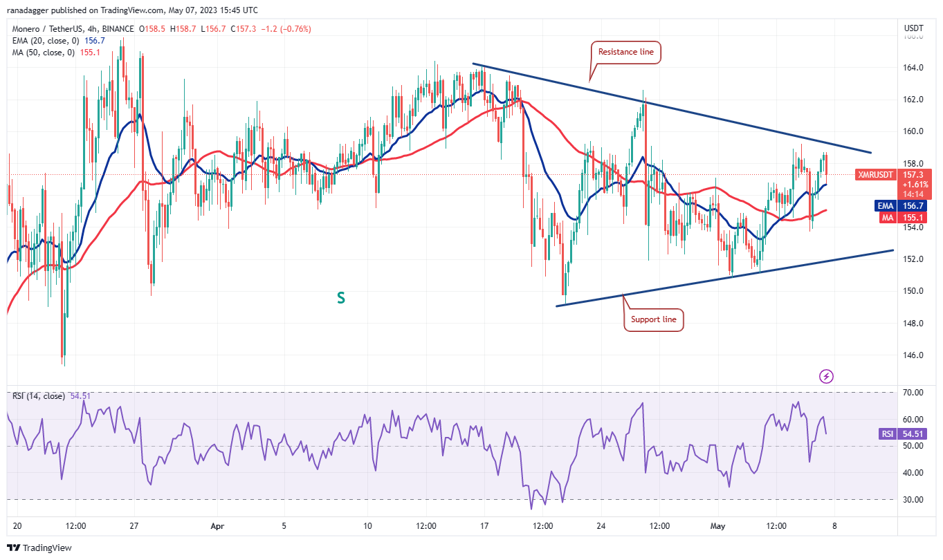Select the Support line callout label
Image resolution: width=943 pixels, height=560 pixels.
[654, 320]
